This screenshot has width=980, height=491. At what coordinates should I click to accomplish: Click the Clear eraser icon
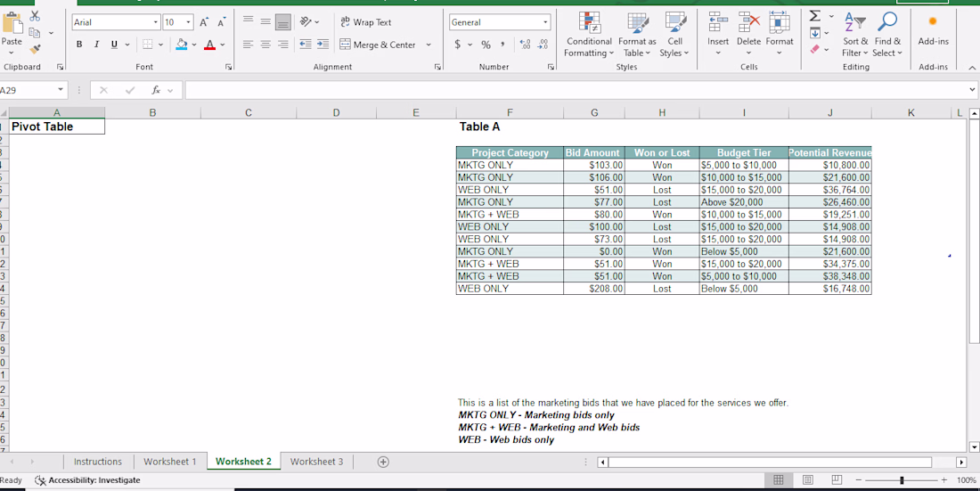(815, 49)
